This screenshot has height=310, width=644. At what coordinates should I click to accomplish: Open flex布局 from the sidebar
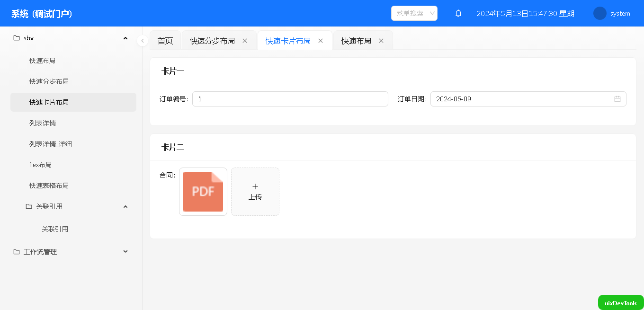pyautogui.click(x=40, y=165)
